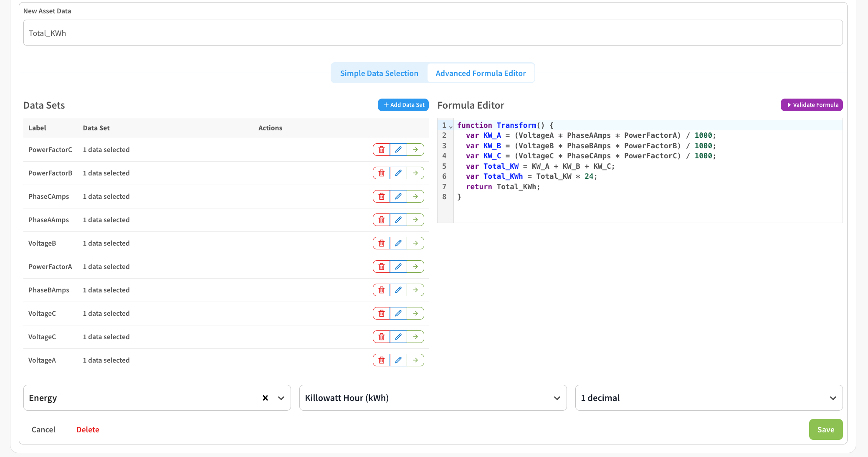The width and height of the screenshot is (868, 457).
Task: Click the Total_KWh name input field
Action: click(x=433, y=33)
